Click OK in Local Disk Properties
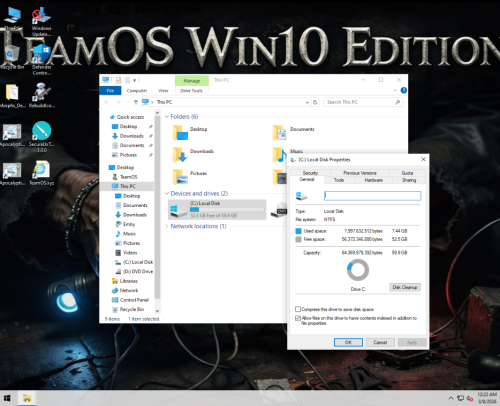The width and height of the screenshot is (500, 406). point(348,342)
